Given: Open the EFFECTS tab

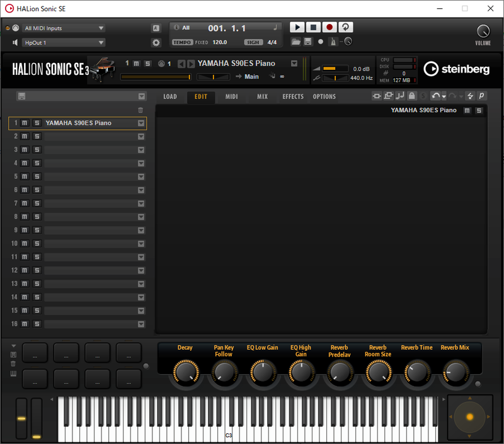Looking at the screenshot, I should point(293,97).
